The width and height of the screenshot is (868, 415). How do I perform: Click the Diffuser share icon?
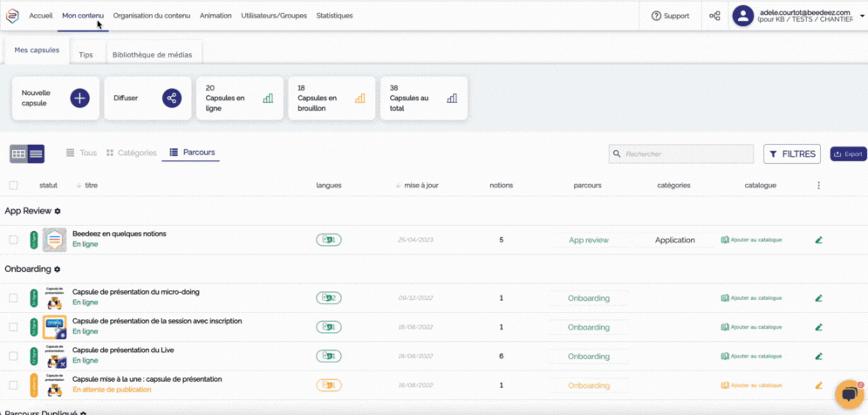[x=171, y=98]
